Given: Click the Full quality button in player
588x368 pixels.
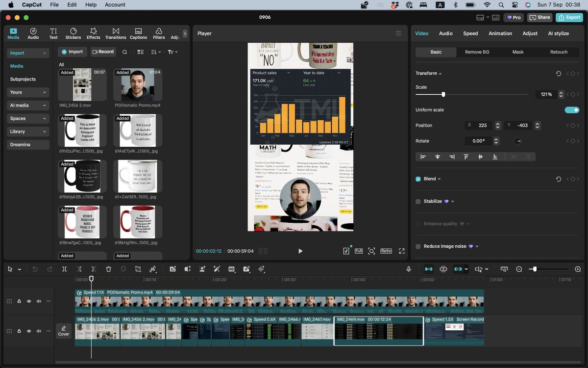Looking at the screenshot, I should point(359,251).
